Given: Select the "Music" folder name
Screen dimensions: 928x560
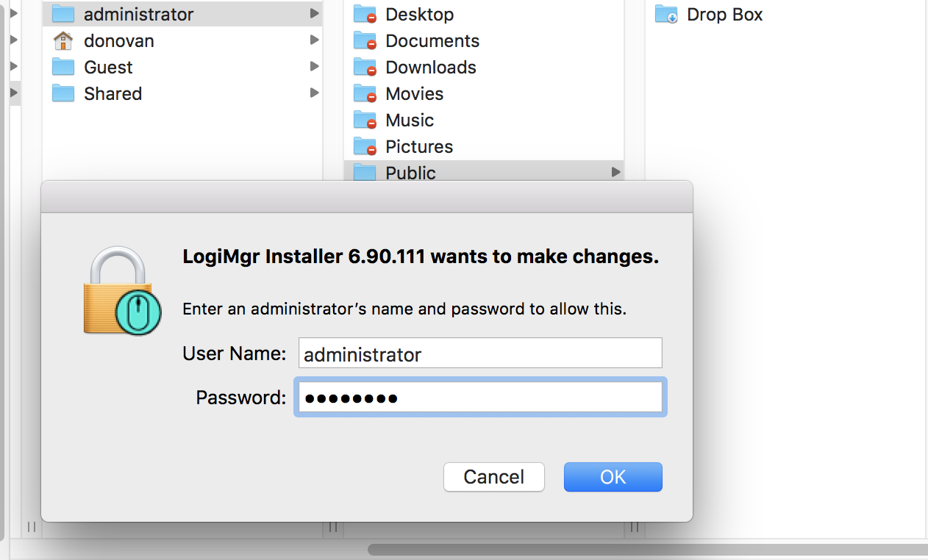Looking at the screenshot, I should [410, 120].
